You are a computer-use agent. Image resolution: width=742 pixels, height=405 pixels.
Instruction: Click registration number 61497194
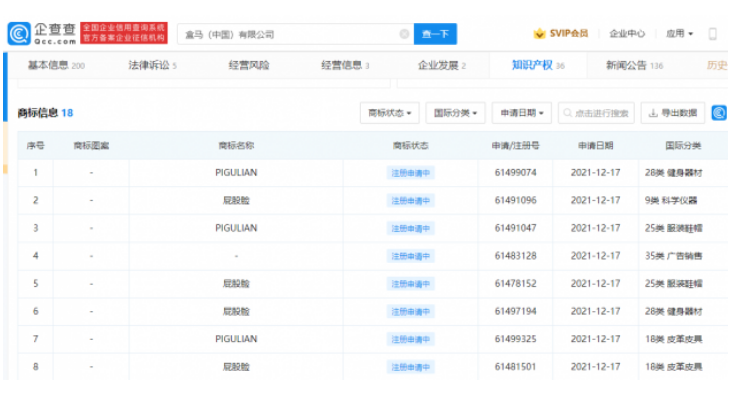click(515, 311)
